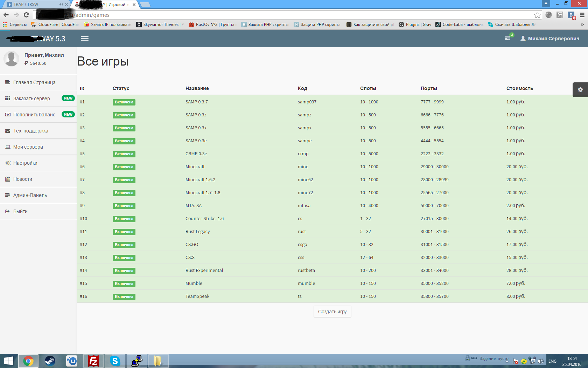Screen dimensions: 588x368
Task: Open the Skywarrior Themes bookmark
Action: [160, 25]
